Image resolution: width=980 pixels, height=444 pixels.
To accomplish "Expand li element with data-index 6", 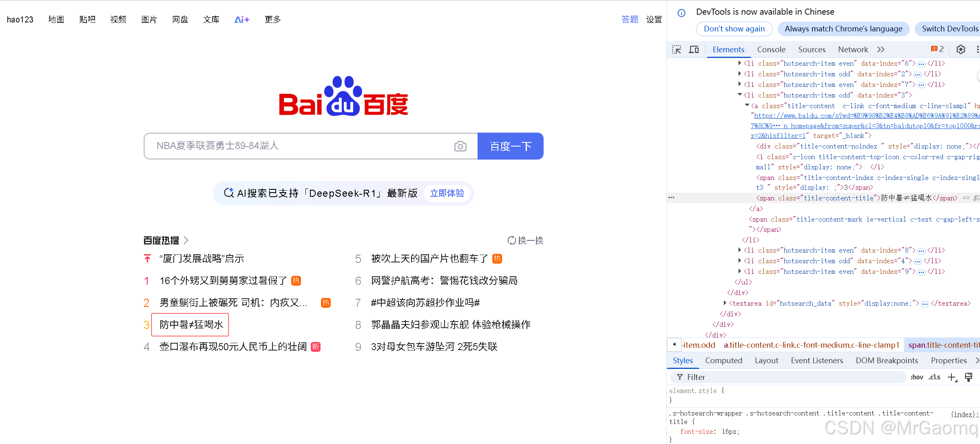I will [x=739, y=63].
